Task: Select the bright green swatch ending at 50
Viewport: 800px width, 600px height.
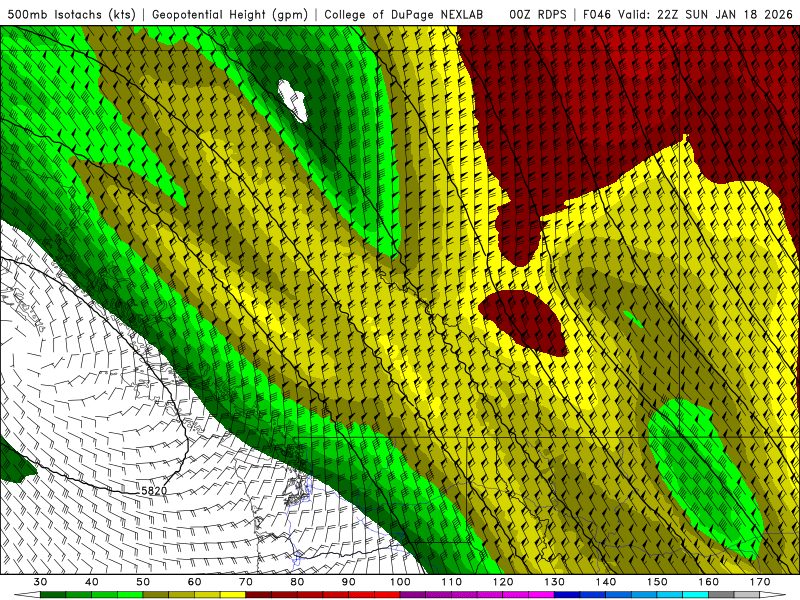Action: [130, 595]
